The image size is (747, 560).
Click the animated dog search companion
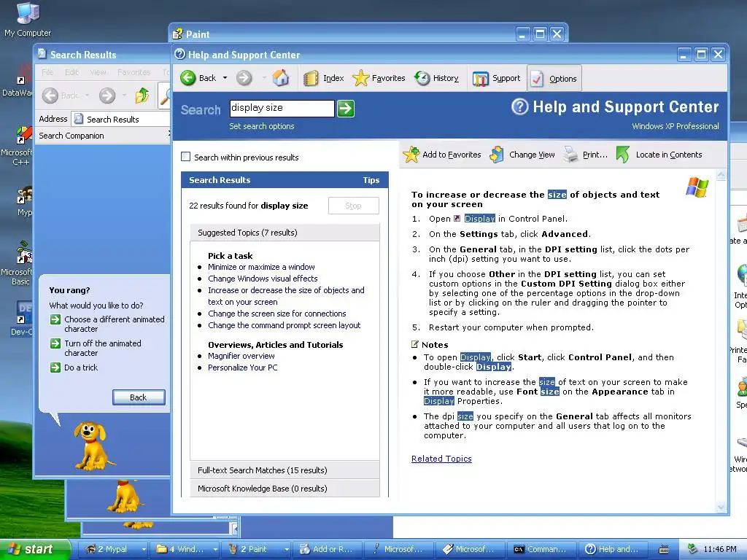[x=92, y=446]
